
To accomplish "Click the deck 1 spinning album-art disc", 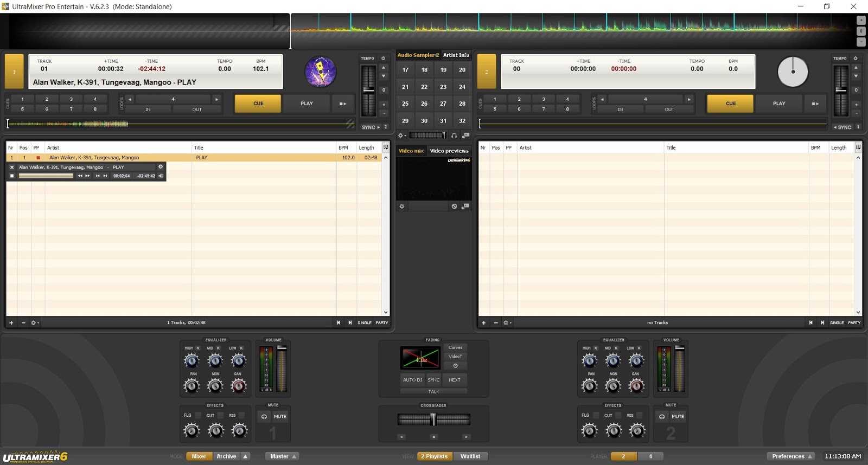I will point(321,72).
